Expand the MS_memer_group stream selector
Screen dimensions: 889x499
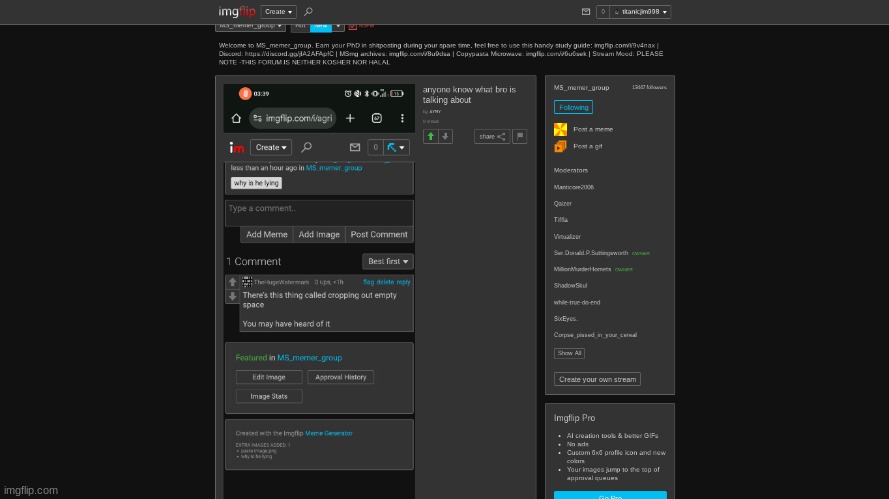(250, 25)
